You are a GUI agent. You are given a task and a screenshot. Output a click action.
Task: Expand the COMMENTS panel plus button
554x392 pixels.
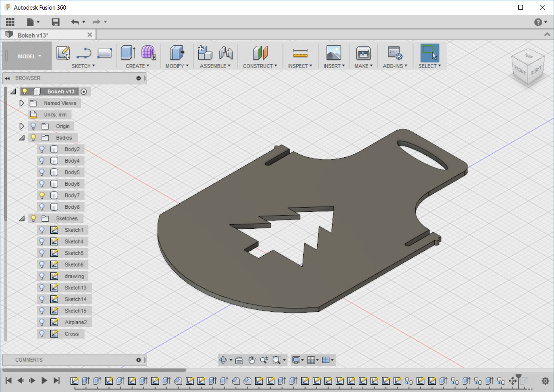point(138,360)
